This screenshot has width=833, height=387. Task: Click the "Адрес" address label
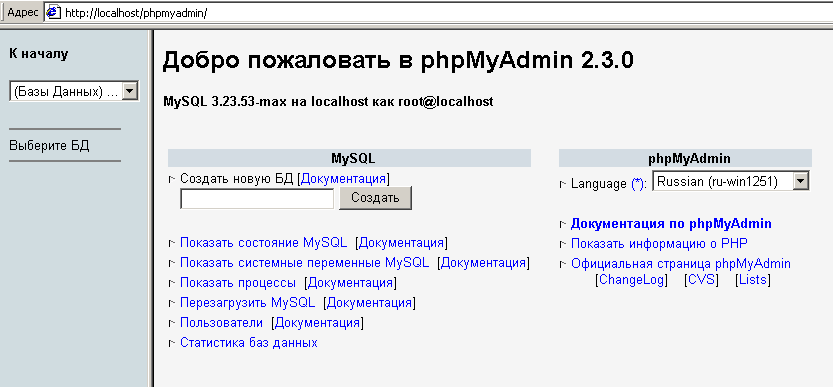pyautogui.click(x=23, y=13)
